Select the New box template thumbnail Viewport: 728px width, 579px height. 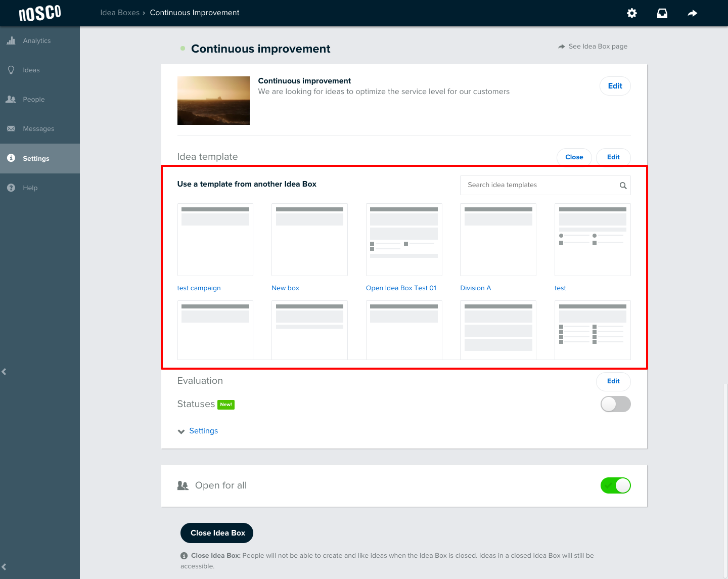point(309,240)
